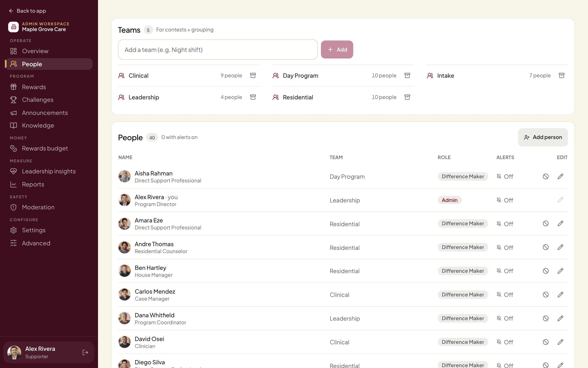
Task: Edit Amara Eze with pencil icon
Action: pyautogui.click(x=560, y=224)
